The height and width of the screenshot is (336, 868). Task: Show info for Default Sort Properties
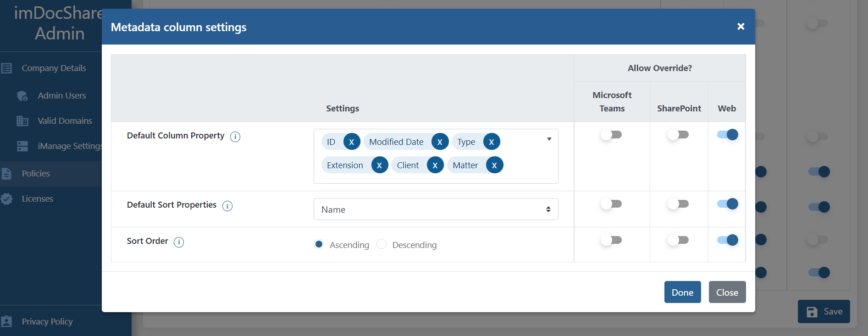pyautogui.click(x=227, y=206)
